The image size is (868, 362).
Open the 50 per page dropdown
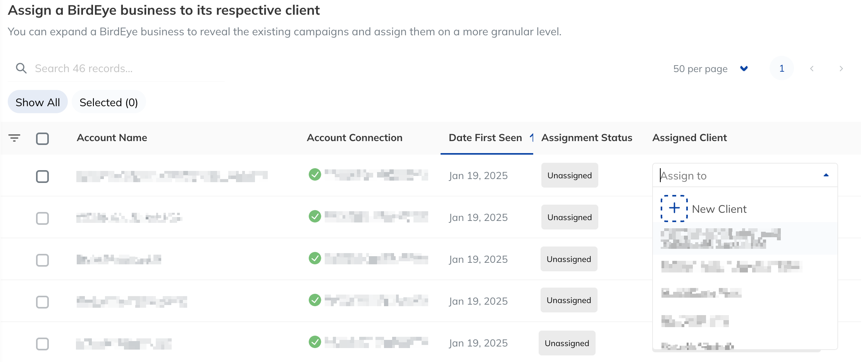710,69
